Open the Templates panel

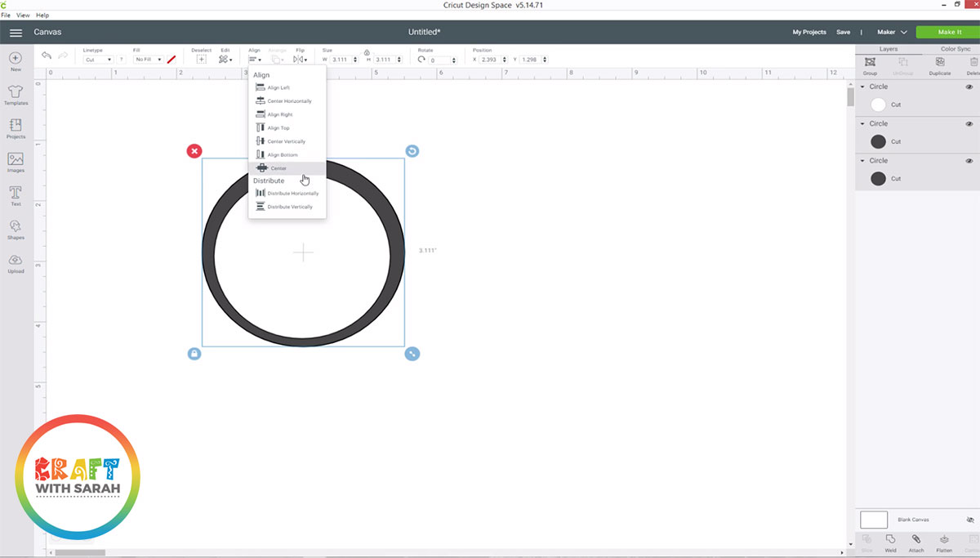pos(16,96)
